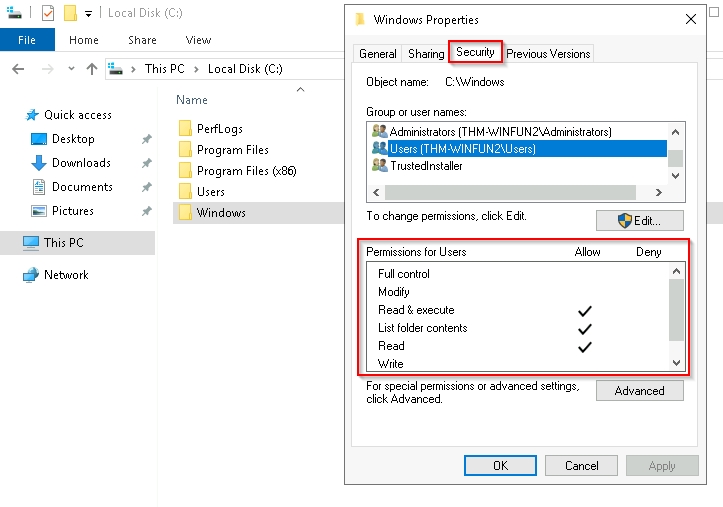Open the Previous Versions tab

pos(547,54)
